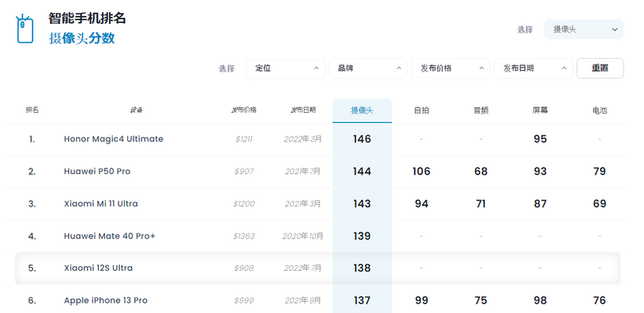Click the launch date 2022年7月
644x313 pixels.
coord(303,269)
